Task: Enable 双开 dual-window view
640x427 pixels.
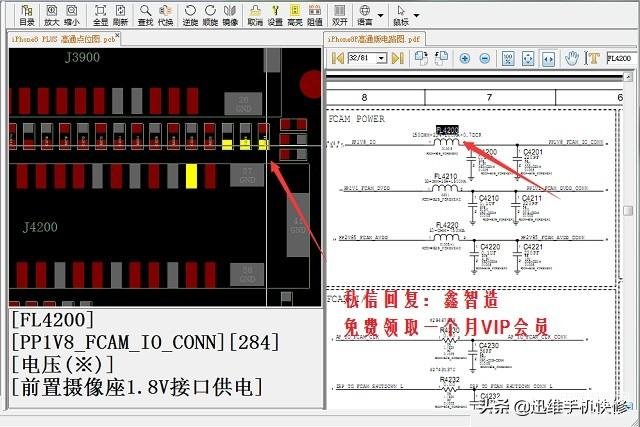Action: click(x=340, y=16)
